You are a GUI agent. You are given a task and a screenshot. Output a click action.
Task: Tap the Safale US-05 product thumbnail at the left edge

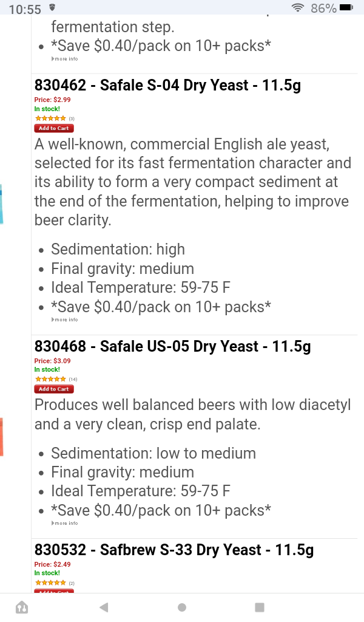click(2, 437)
